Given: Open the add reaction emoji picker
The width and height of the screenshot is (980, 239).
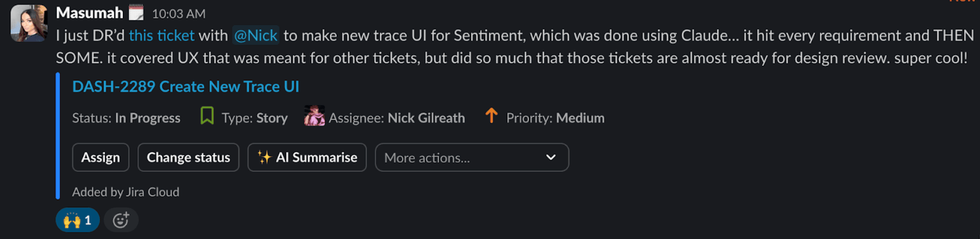Looking at the screenshot, I should pyautogui.click(x=121, y=220).
